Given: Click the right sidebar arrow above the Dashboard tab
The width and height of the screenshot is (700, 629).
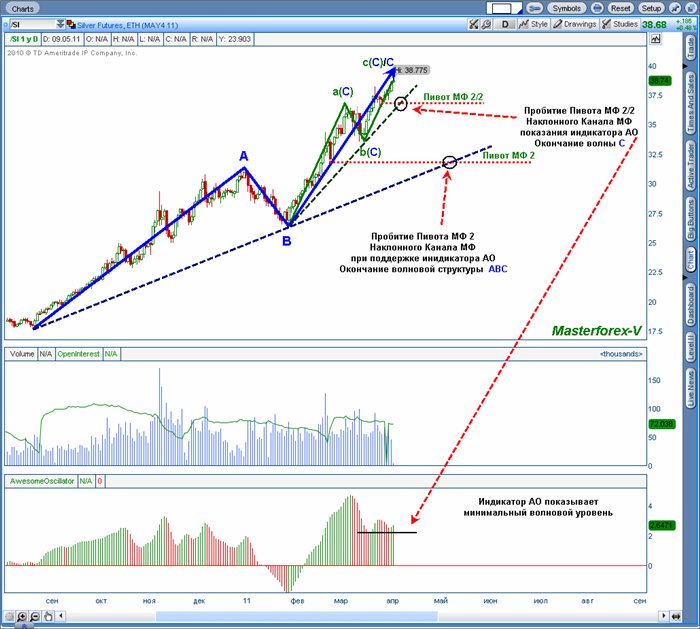Looking at the screenshot, I should (x=686, y=278).
